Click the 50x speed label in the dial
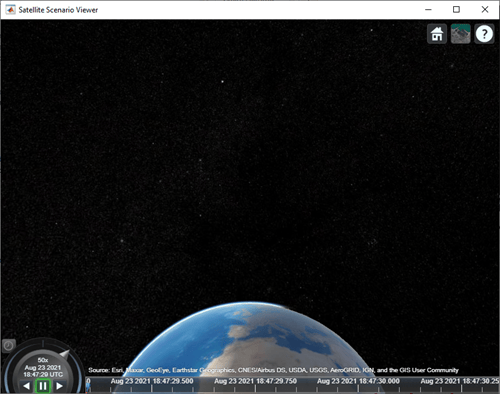The width and height of the screenshot is (500, 394). pyautogui.click(x=43, y=360)
